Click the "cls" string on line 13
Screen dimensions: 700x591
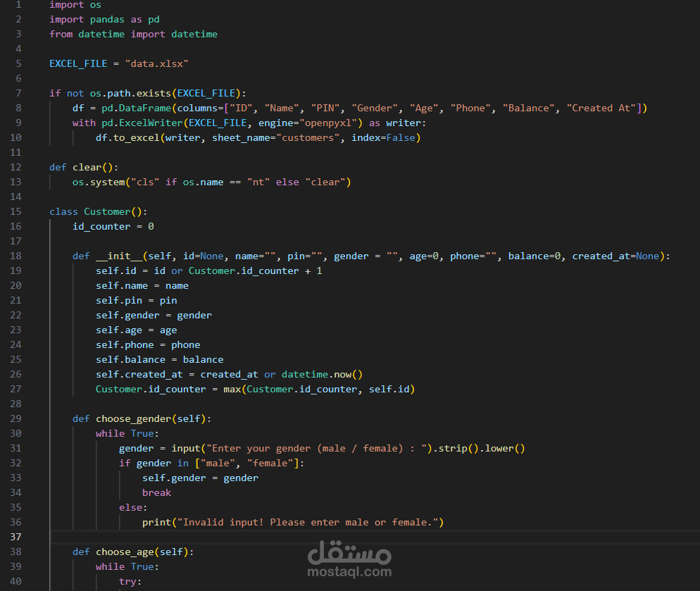tap(144, 182)
